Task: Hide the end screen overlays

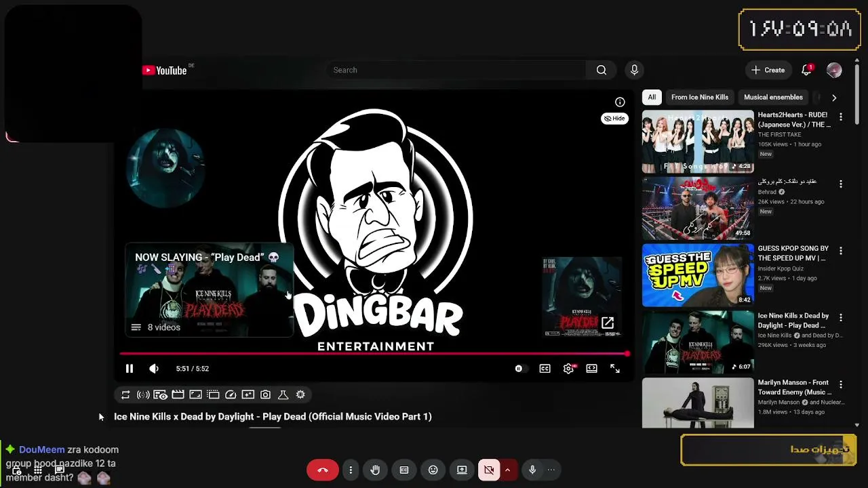Action: point(614,118)
